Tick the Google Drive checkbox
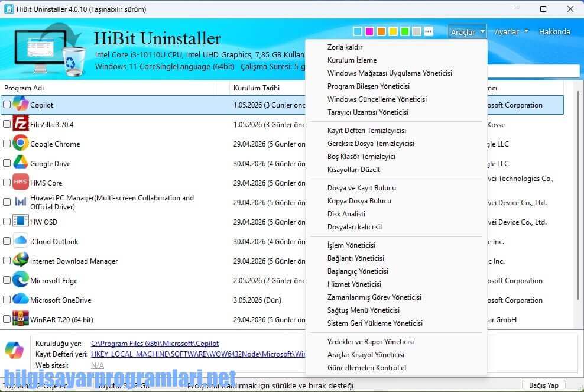Screen dimensions: 584x392 (7, 163)
